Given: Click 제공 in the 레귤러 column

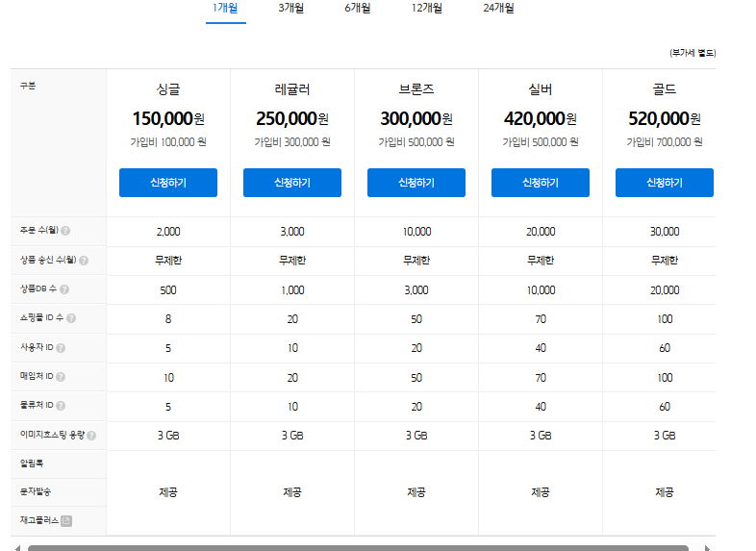Looking at the screenshot, I should (x=292, y=492).
